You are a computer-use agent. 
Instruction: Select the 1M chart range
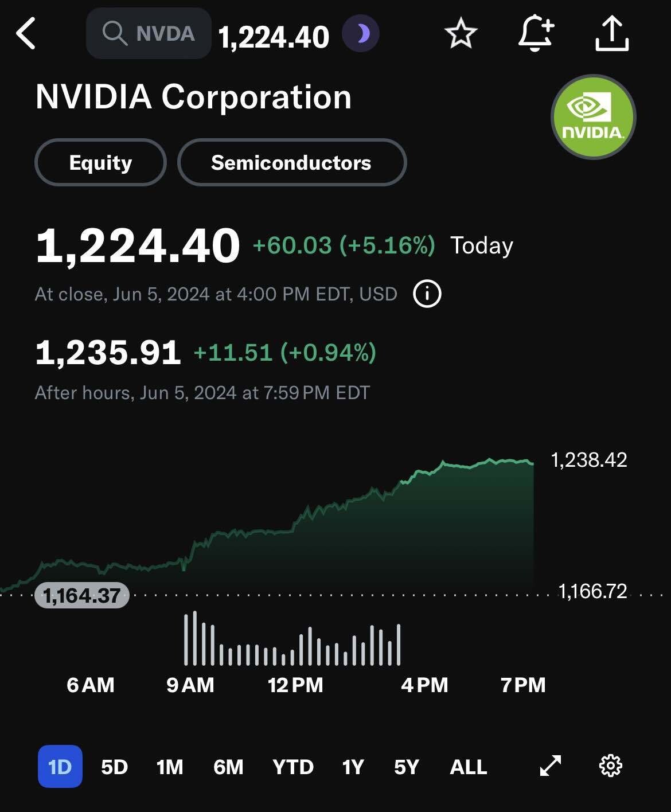point(170,767)
